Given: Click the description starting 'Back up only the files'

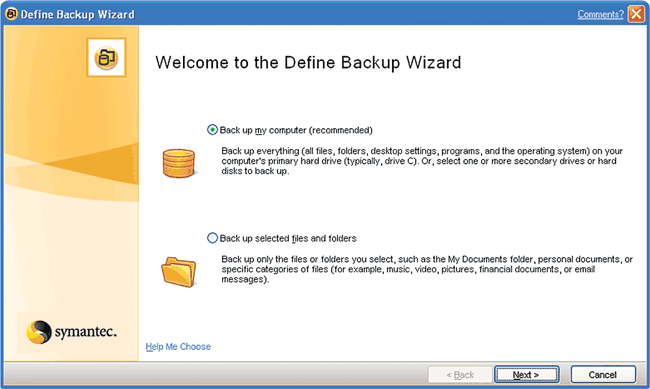Looking at the screenshot, I should 427,269.
